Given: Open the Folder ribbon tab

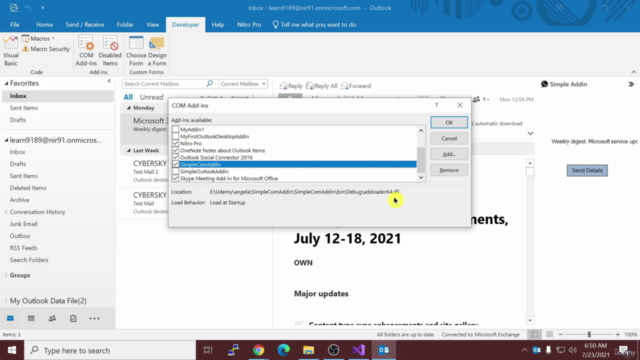Looking at the screenshot, I should [125, 24].
